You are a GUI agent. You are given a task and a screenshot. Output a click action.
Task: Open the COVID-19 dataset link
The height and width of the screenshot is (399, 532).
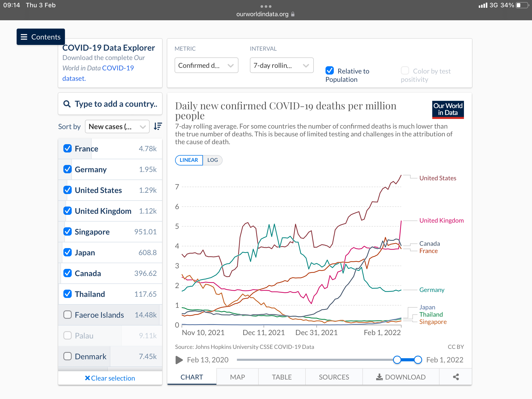click(98, 73)
